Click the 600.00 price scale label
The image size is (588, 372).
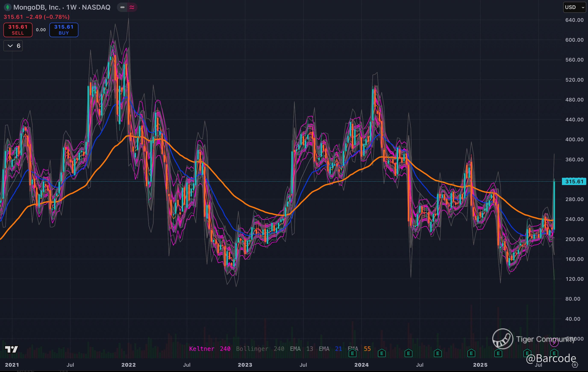click(574, 40)
